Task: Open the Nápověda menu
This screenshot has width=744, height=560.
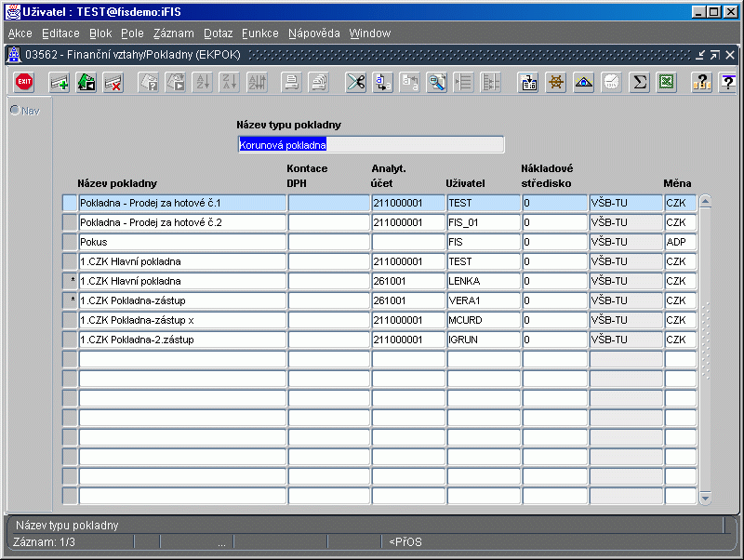Action: 314,33
